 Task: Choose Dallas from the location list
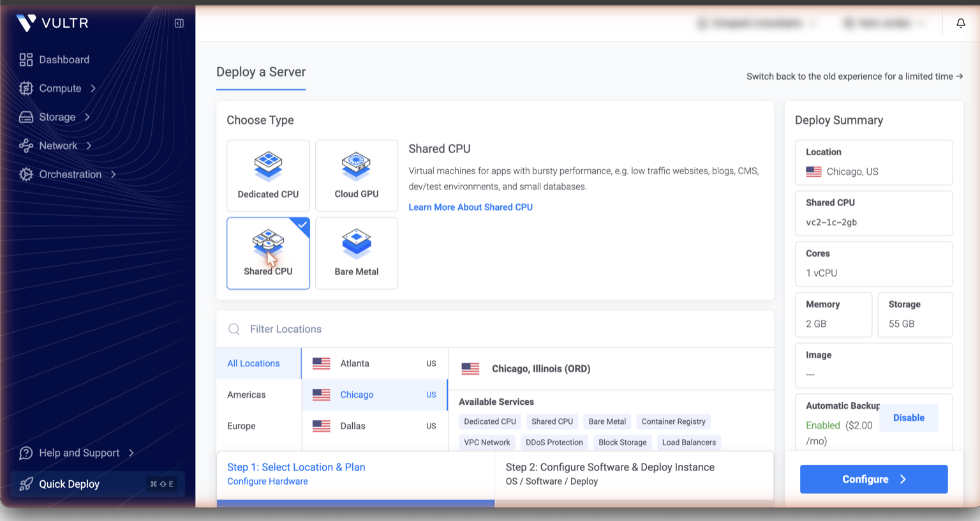click(375, 426)
